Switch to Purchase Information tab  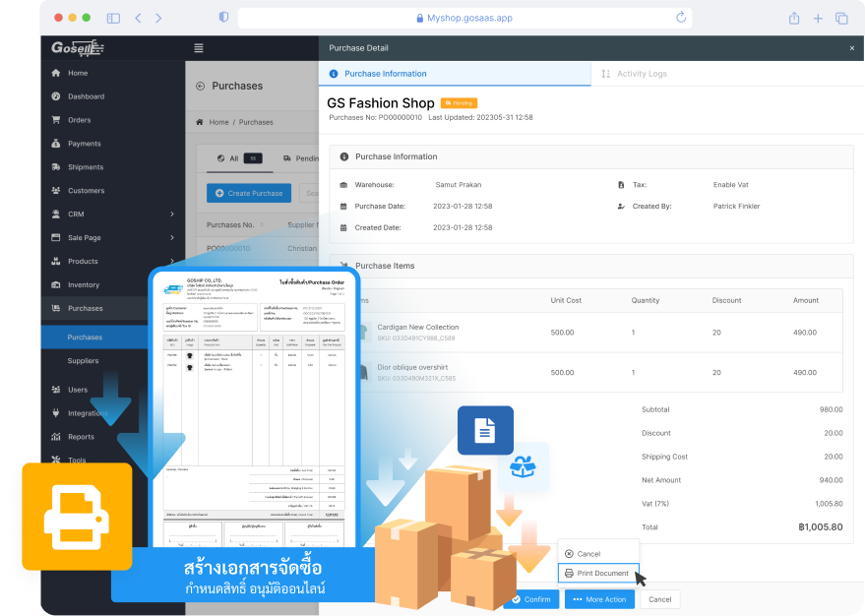[x=455, y=74]
